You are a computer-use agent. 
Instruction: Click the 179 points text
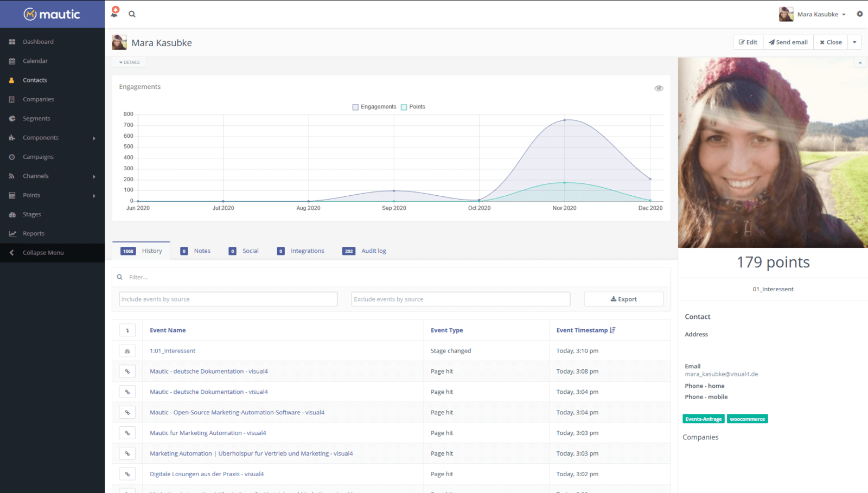coord(773,262)
